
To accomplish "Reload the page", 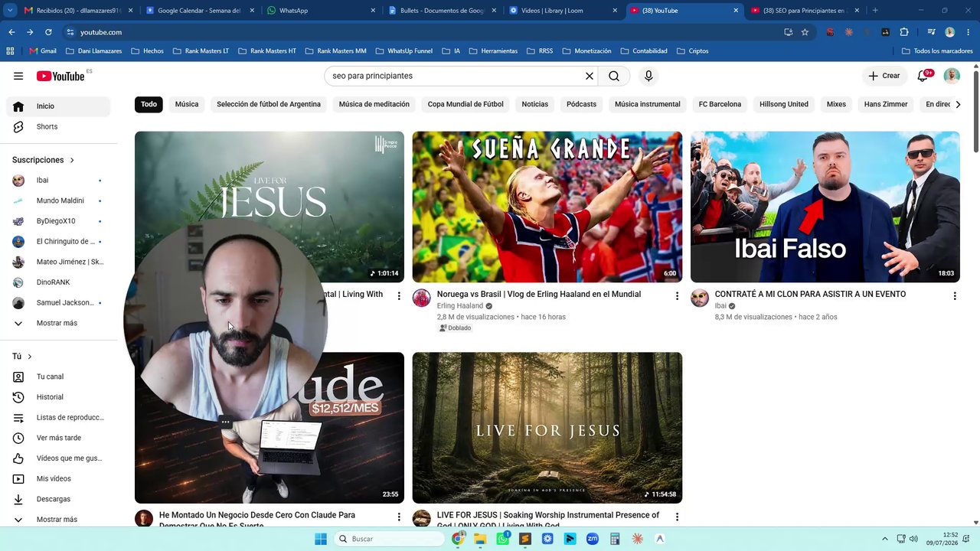I will point(48,32).
